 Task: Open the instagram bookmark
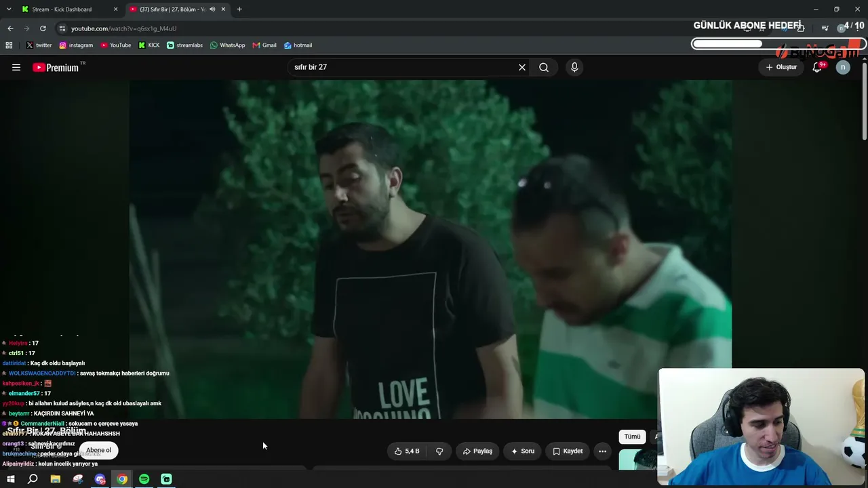pyautogui.click(x=76, y=45)
